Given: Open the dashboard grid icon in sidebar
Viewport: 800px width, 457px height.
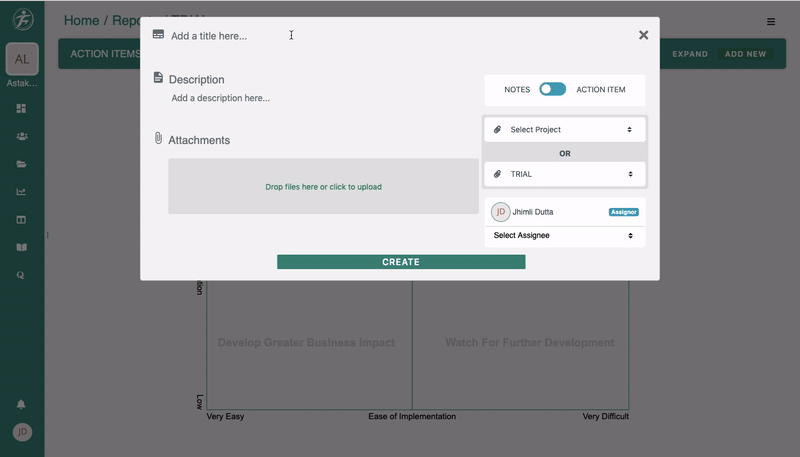Looking at the screenshot, I should tap(21, 108).
